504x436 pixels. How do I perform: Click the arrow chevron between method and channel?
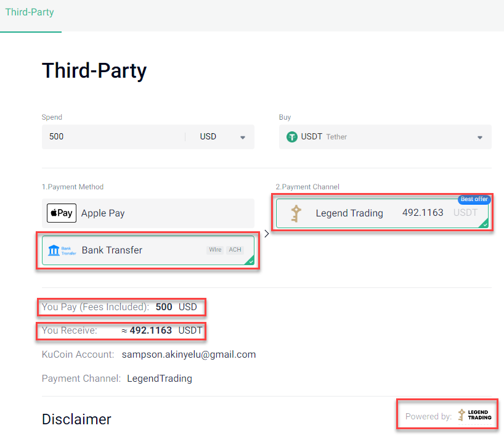pyautogui.click(x=266, y=234)
